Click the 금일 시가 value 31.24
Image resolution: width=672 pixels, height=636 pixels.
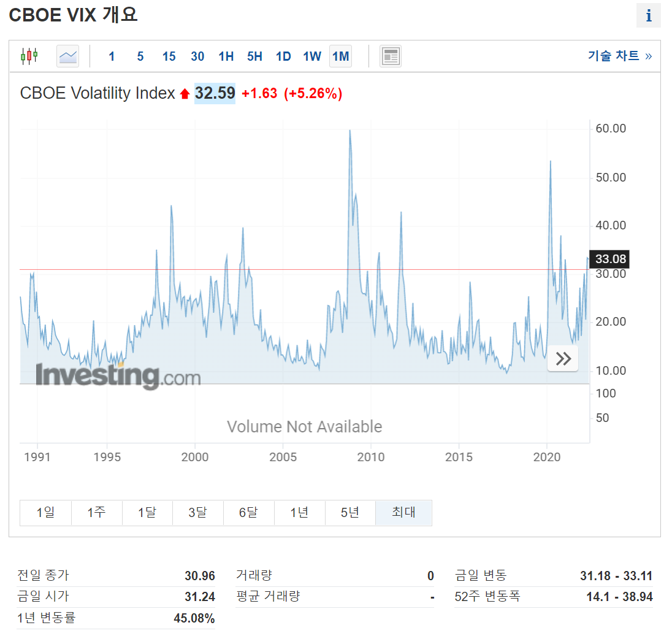[200, 597]
